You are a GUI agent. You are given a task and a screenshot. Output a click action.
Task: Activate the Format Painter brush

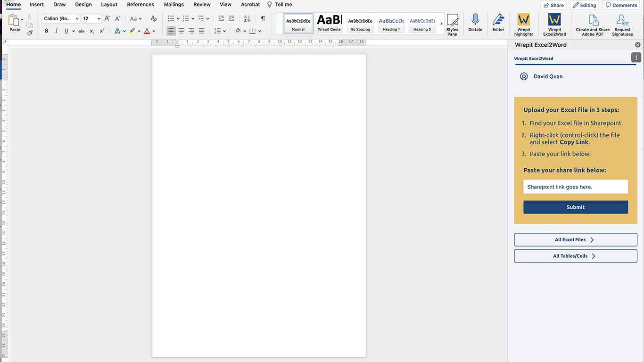pos(30,33)
